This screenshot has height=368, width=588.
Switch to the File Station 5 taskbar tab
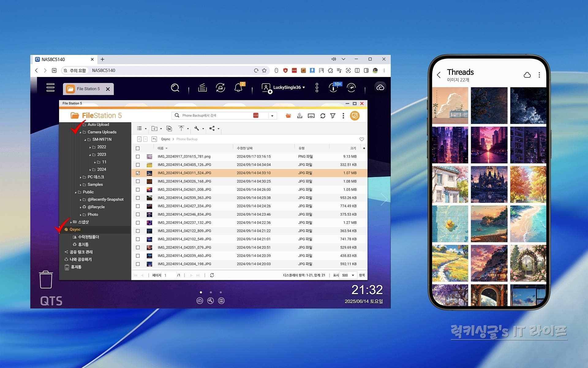point(88,89)
